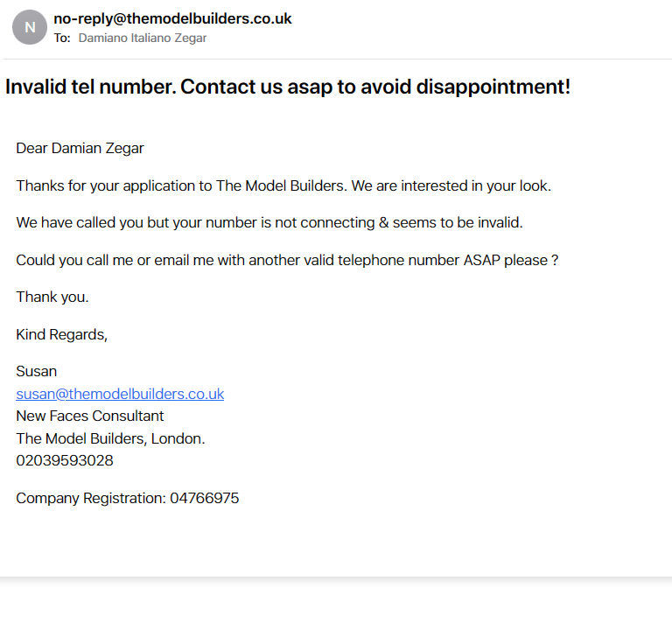Click the 'Dear Damian Zegar' greeting line
Image resolution: width=672 pixels, height=644 pixels.
coord(80,148)
